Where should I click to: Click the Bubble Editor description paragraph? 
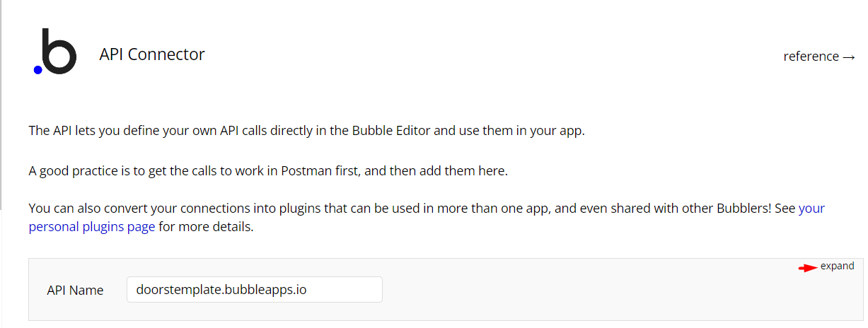[x=307, y=131]
